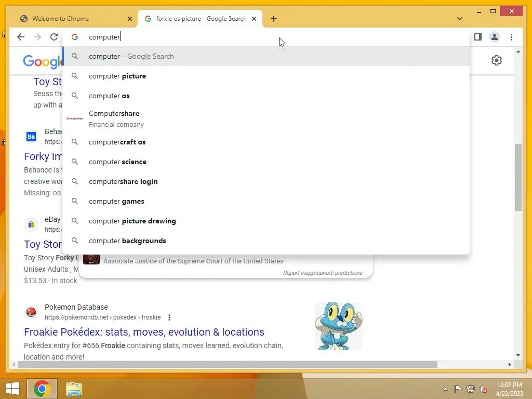Open File Explorer from taskbar
This screenshot has width=532, height=399.
[74, 389]
